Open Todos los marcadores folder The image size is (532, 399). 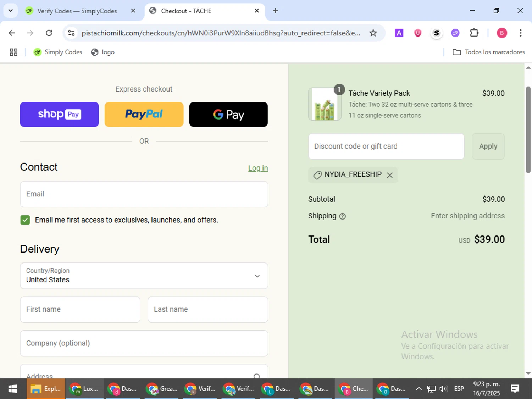pos(489,52)
